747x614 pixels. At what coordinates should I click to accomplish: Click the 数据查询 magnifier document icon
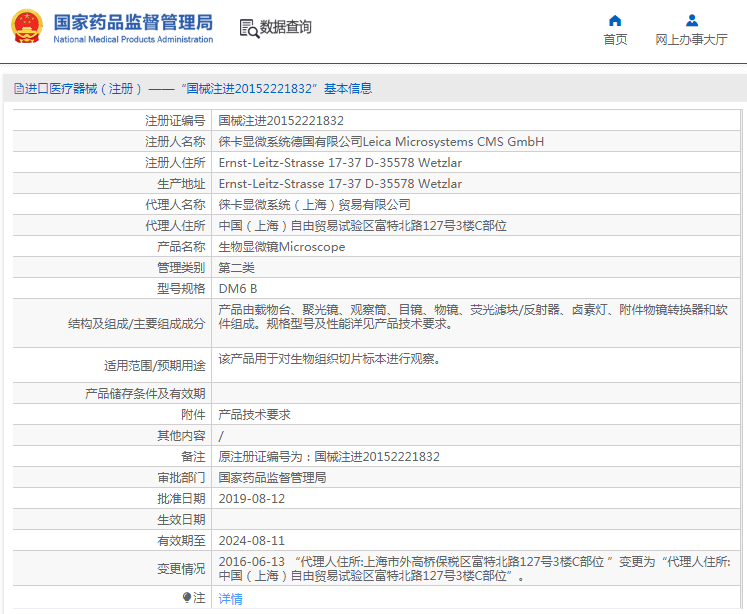249,28
